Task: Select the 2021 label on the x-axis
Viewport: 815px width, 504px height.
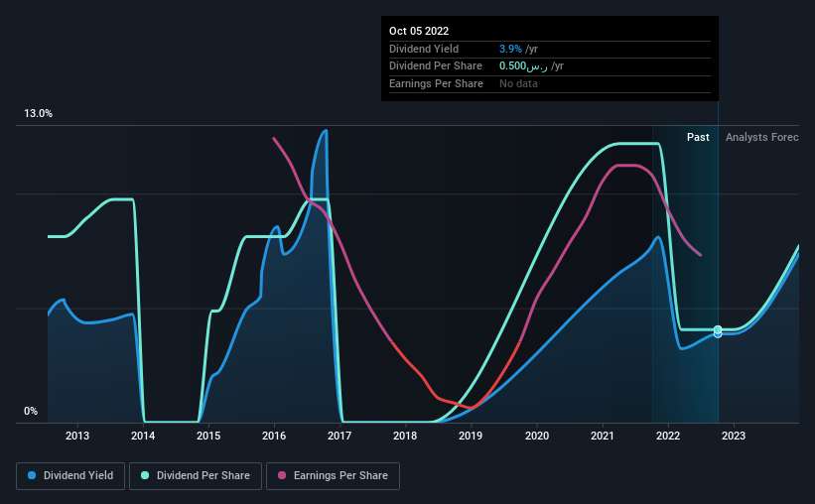Action: click(x=602, y=436)
